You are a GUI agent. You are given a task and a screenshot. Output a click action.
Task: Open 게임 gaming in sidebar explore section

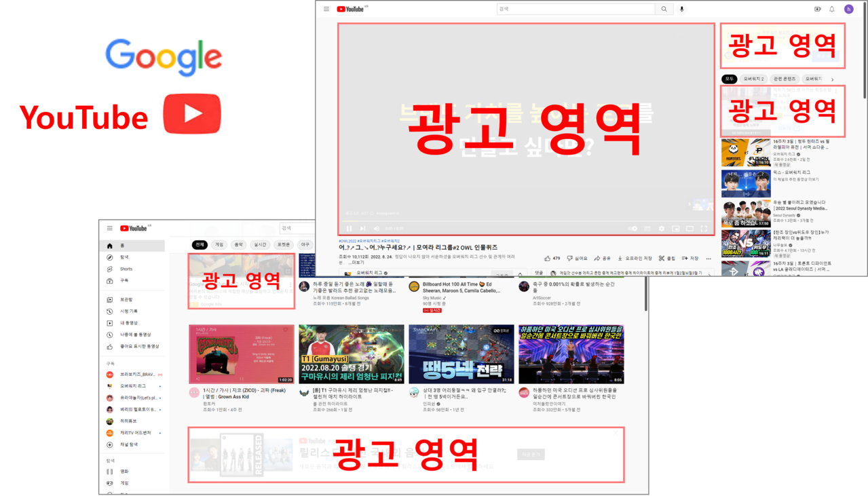133,483
